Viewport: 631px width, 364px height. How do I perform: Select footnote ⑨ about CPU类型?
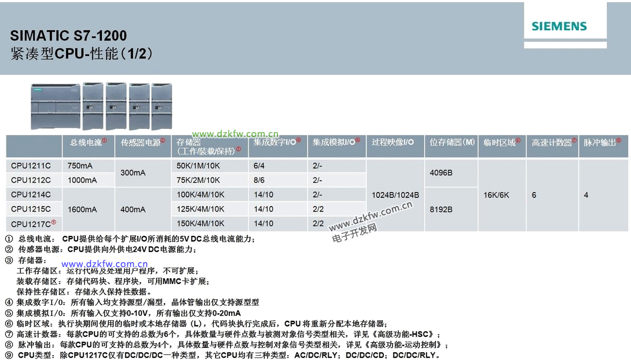point(223,356)
